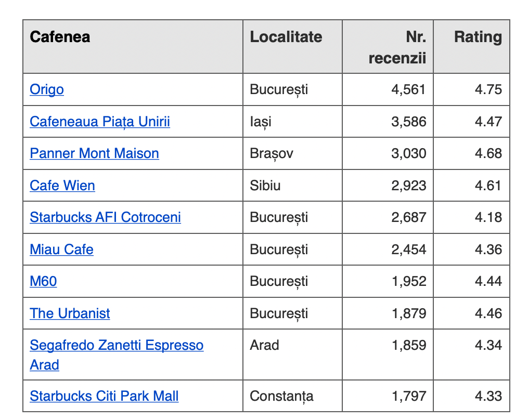The height and width of the screenshot is (420, 528).
Task: Click the Cafenea column header
Action: click(x=60, y=37)
